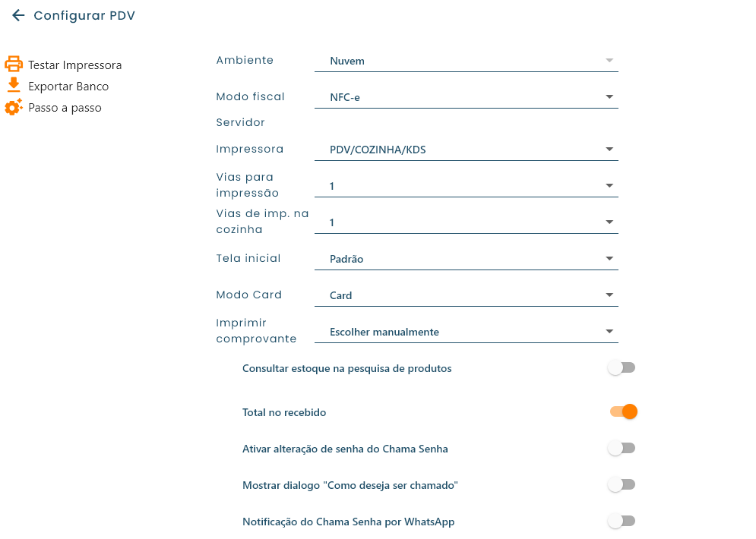Open the Impressora dropdown
The height and width of the screenshot is (539, 756).
466,150
